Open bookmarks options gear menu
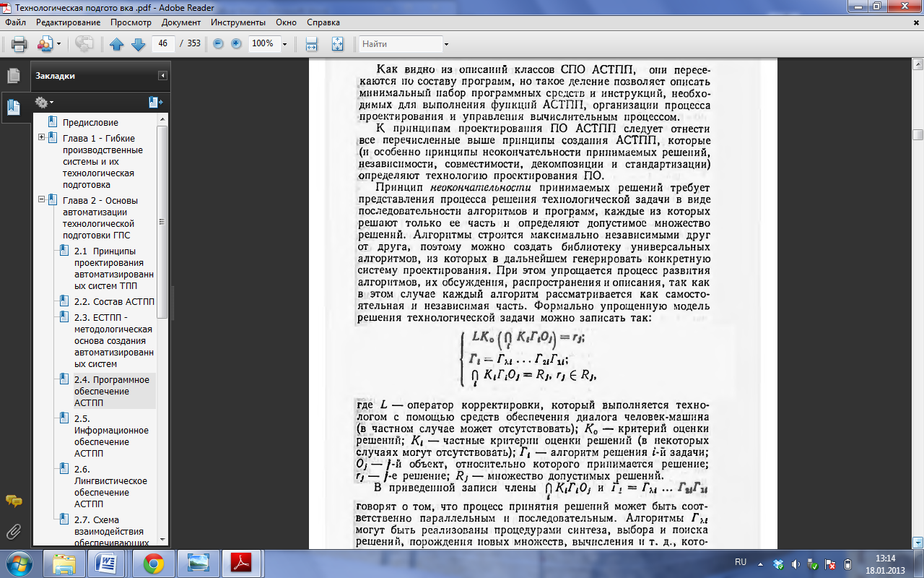Viewport: 924px width, 578px height. pos(44,102)
